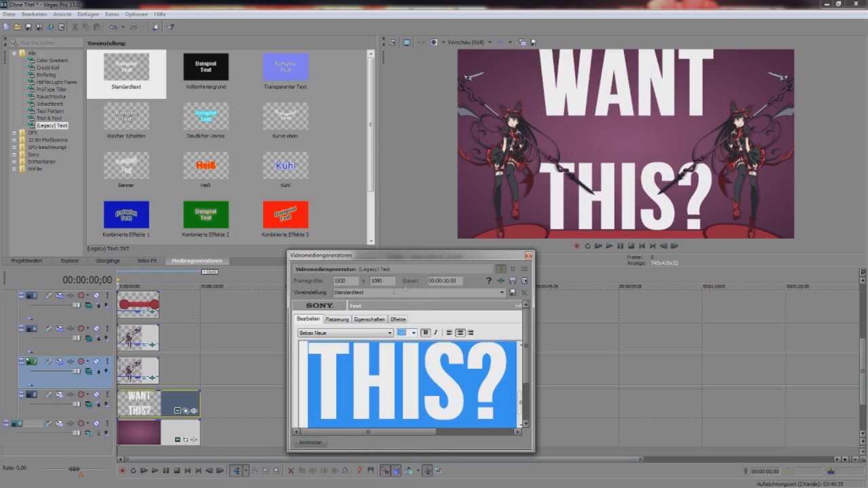Click the Animieren button
This screenshot has height=488, width=868.
tap(311, 443)
